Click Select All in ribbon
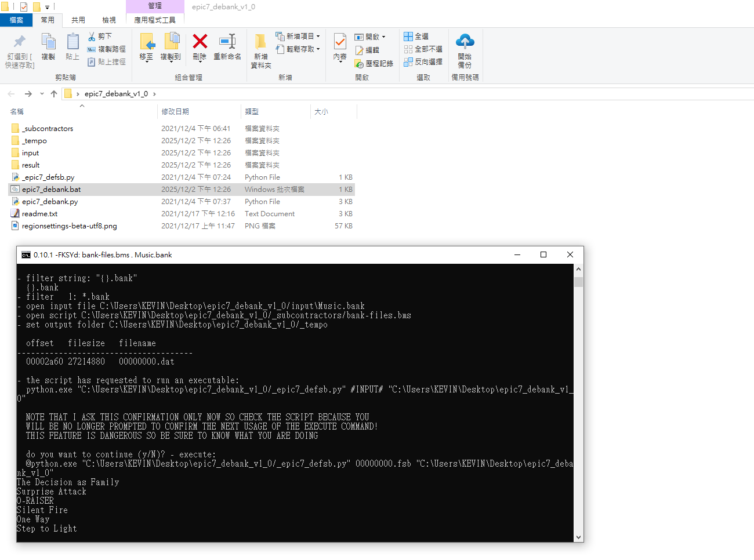 [x=416, y=36]
